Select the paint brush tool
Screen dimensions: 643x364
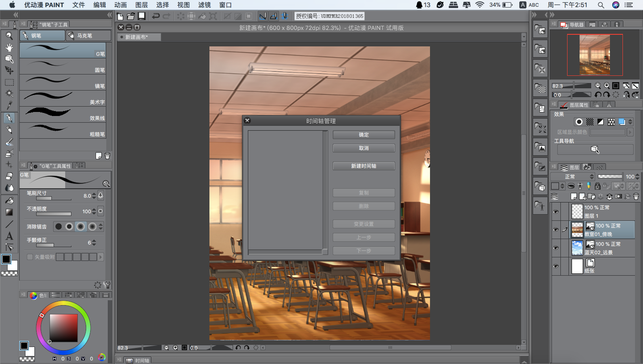pyautogui.click(x=9, y=142)
